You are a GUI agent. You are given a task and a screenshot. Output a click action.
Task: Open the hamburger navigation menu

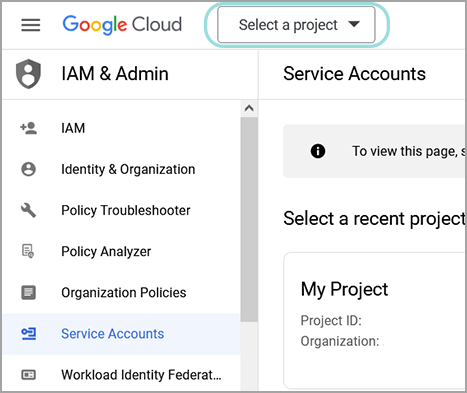click(31, 25)
